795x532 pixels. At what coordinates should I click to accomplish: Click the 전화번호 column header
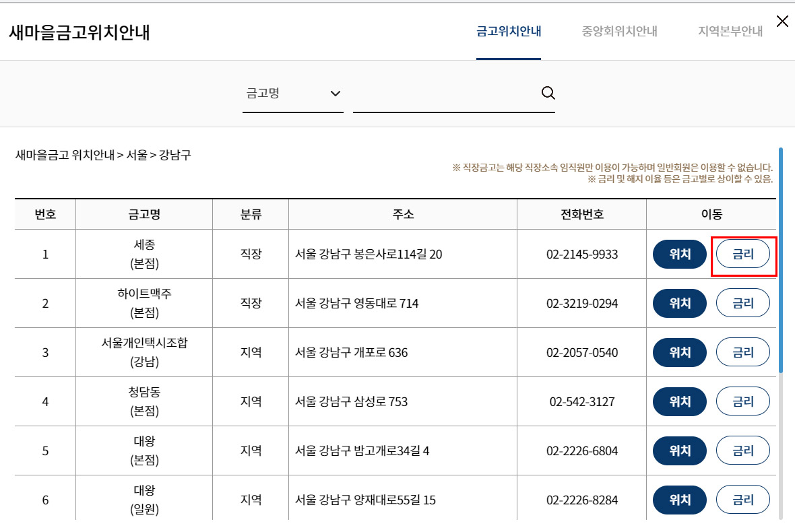(581, 214)
